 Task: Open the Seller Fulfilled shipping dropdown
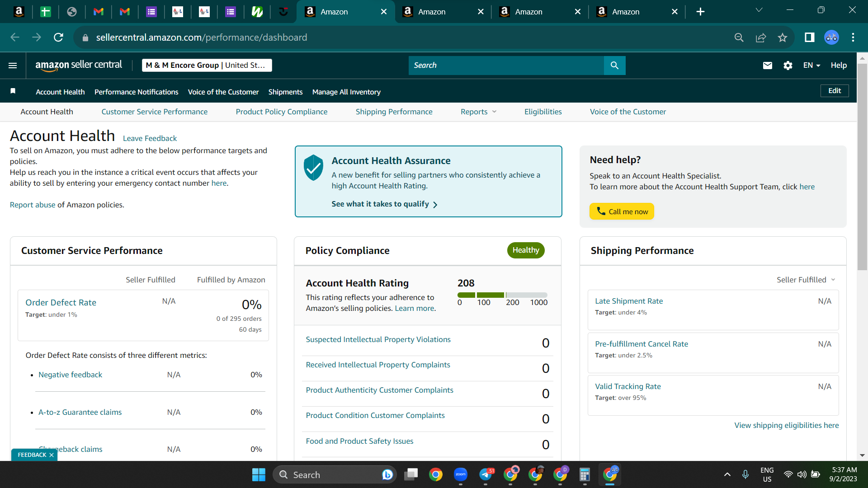tap(806, 280)
